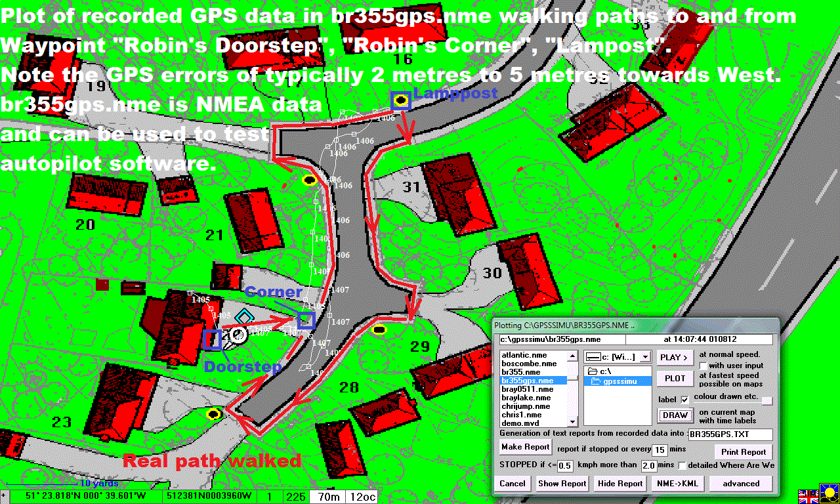The height and width of the screenshot is (504, 840).
Task: Click the Doorstep waypoint blue square
Action: 212,339
